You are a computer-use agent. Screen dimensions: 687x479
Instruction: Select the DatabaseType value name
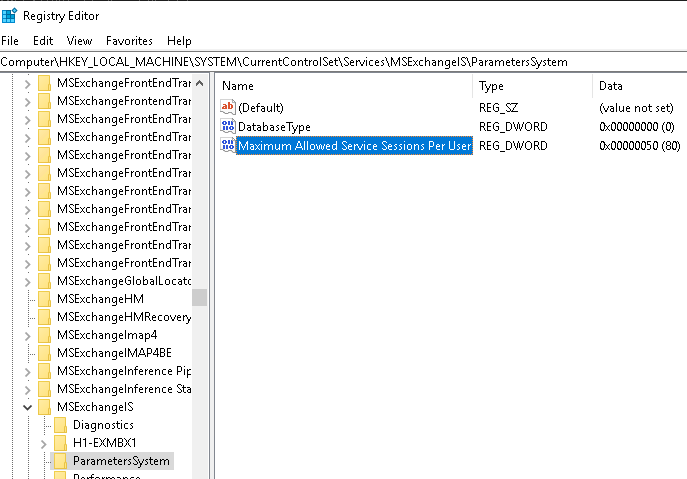274,127
